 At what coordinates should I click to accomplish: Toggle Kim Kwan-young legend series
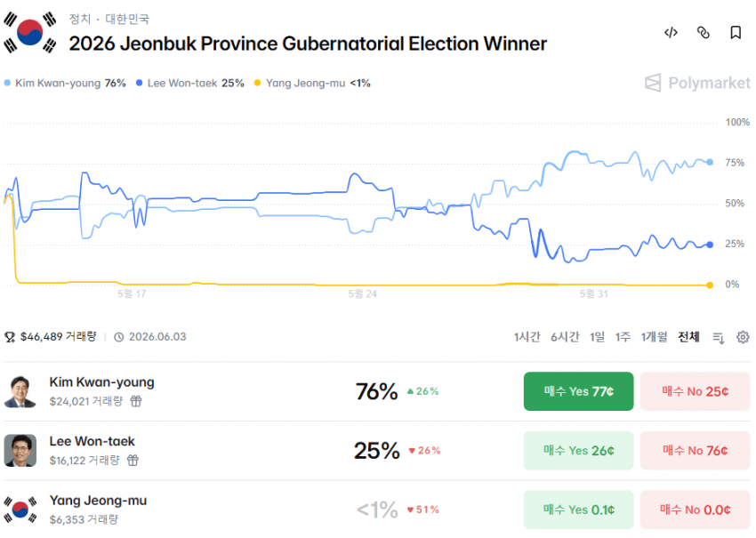coord(65,83)
